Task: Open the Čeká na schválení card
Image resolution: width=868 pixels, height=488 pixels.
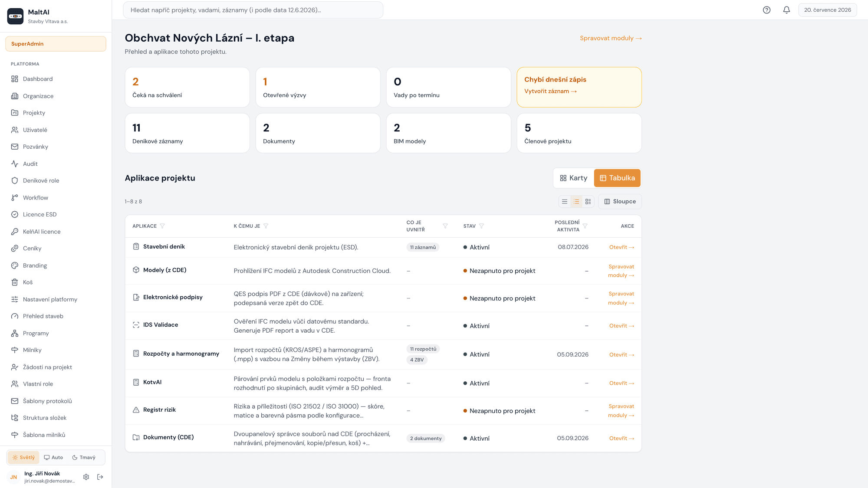Action: 187,87
